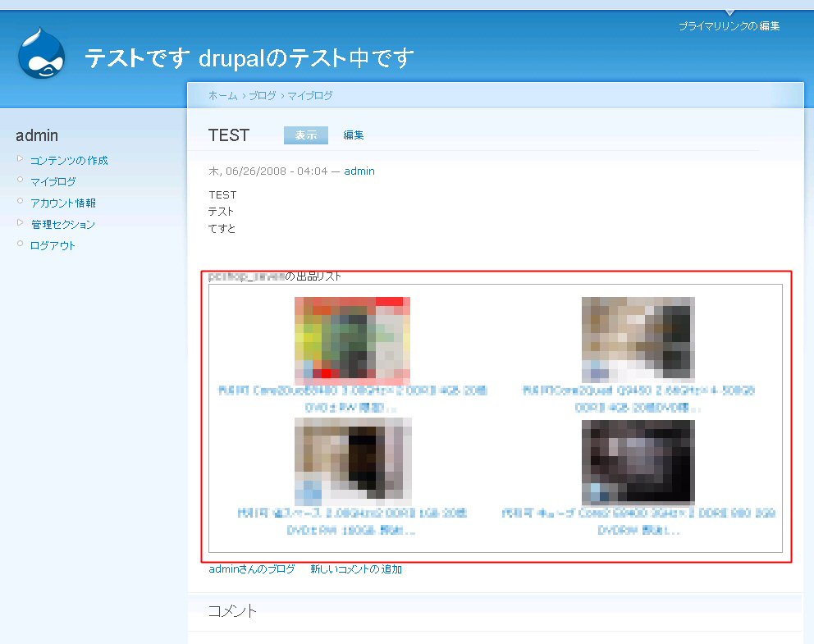
Task: Click the admin sidebar block title
Action: [37, 135]
